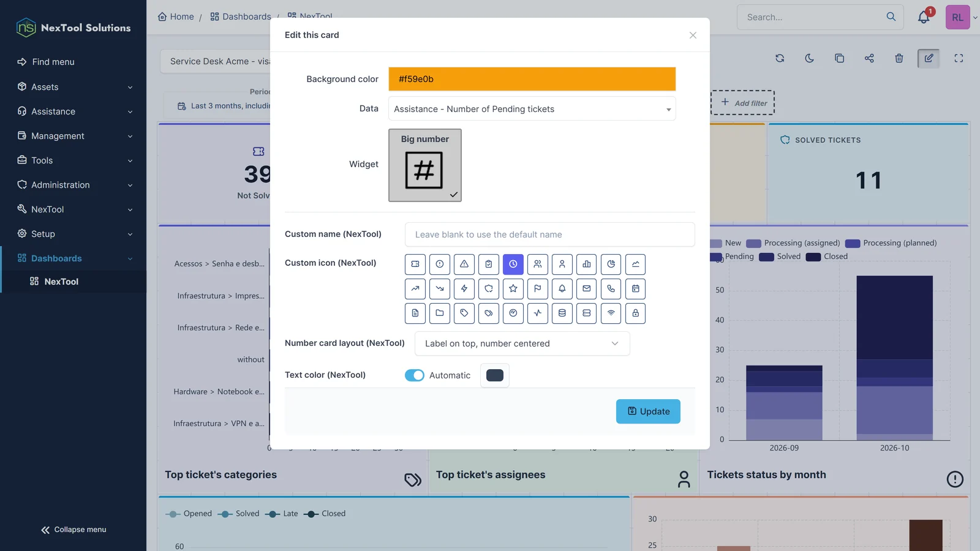Pick the warning triangle custom icon

pos(464,264)
